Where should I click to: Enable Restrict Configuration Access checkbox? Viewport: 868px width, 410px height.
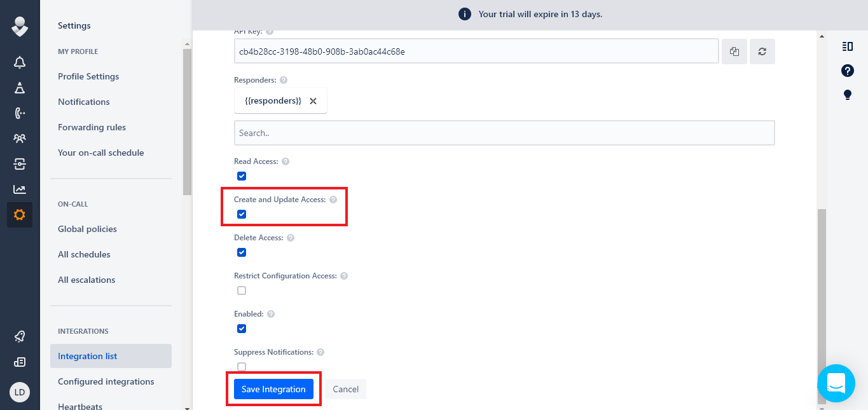(242, 290)
